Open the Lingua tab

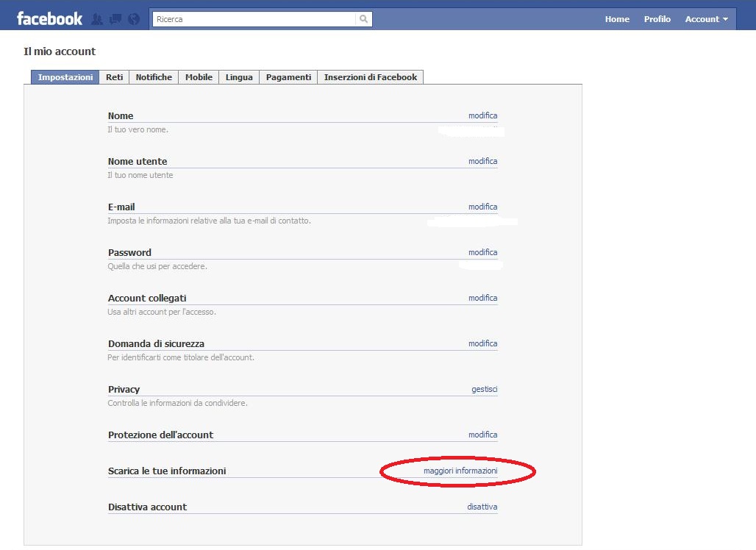239,77
